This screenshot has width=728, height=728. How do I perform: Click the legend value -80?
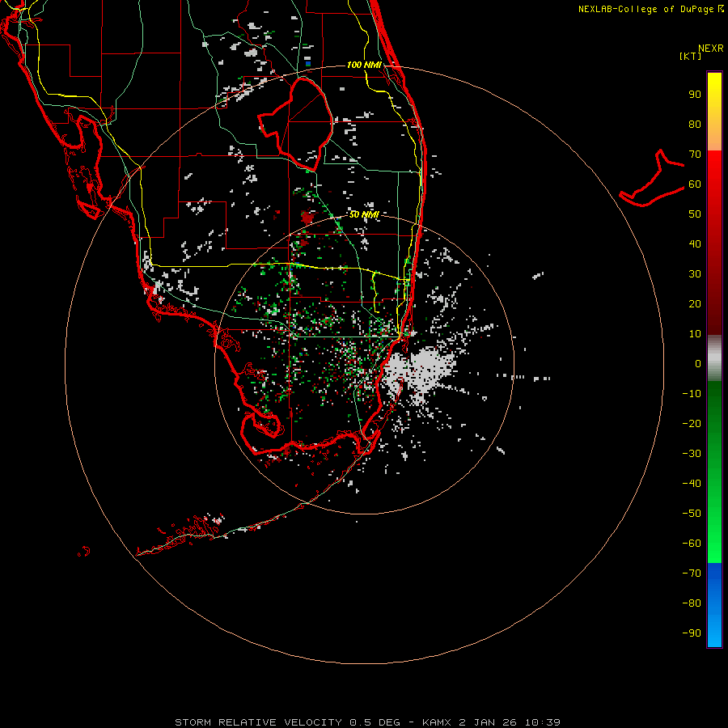tap(692, 603)
